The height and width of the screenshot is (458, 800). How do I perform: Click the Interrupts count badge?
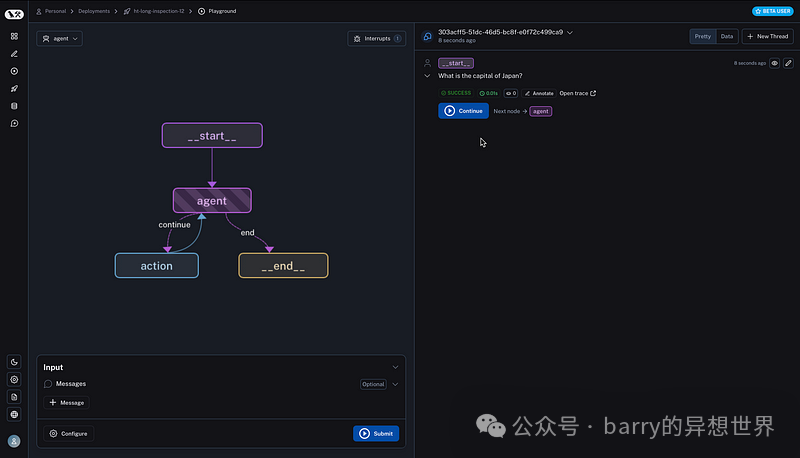coord(397,39)
